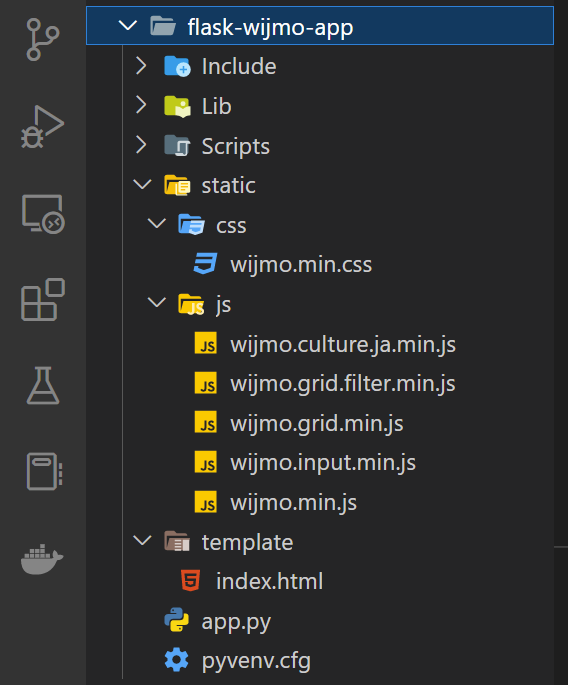Click the Python icon beside app.py

point(177,620)
